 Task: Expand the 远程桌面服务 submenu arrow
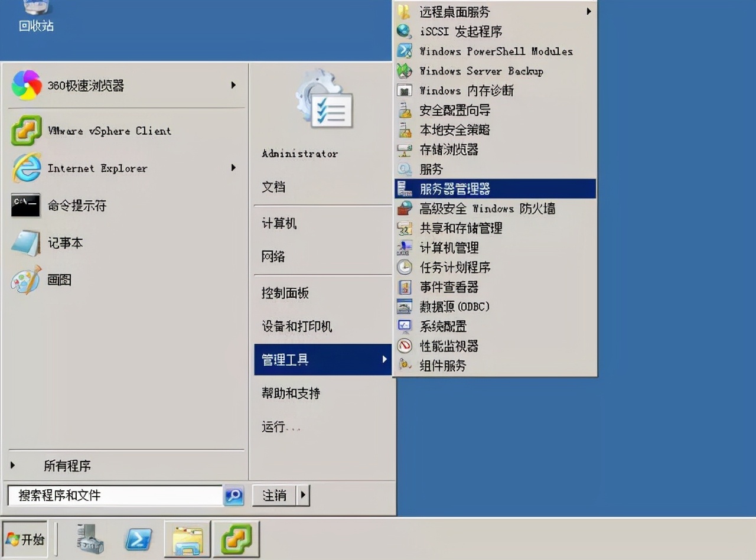click(589, 11)
